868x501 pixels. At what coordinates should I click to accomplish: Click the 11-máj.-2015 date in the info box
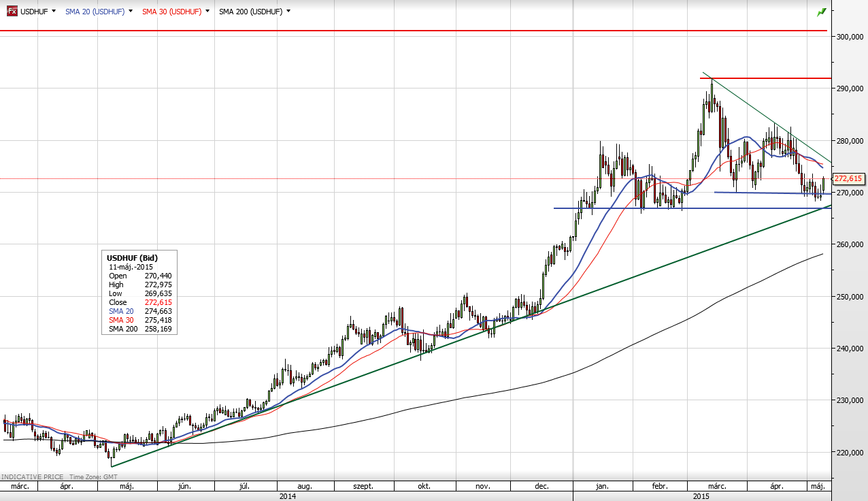point(131,267)
